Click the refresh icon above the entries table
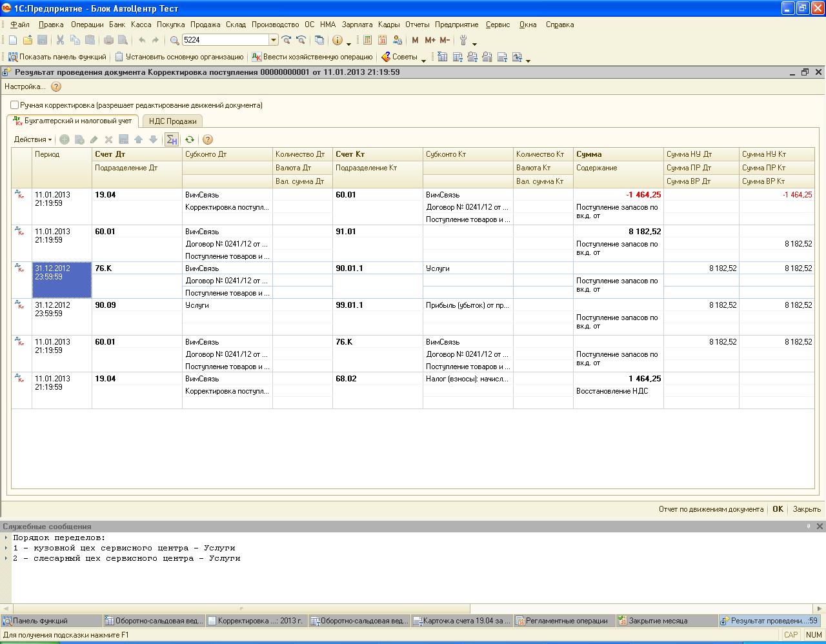Screen dimensions: 826x644 coord(189,139)
